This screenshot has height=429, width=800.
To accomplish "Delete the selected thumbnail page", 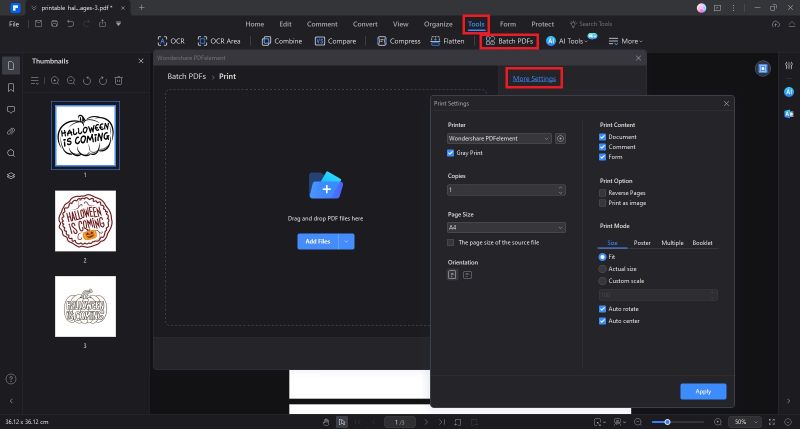I will 118,81.
